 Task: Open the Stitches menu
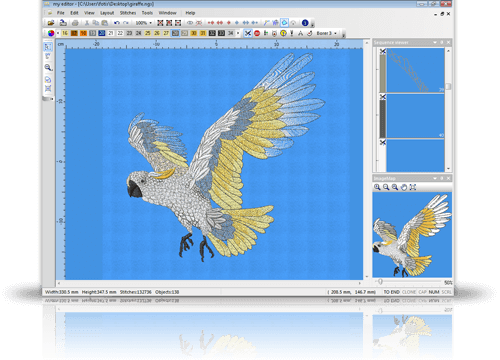(128, 13)
